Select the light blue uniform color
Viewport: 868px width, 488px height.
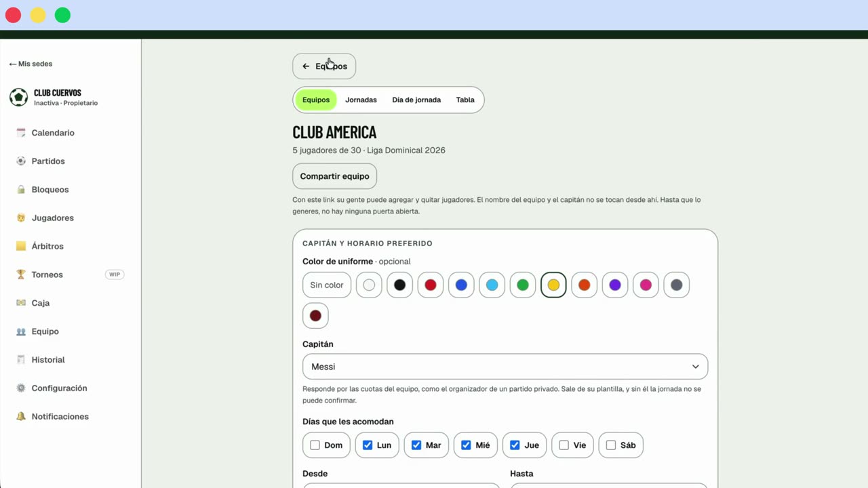tap(492, 285)
